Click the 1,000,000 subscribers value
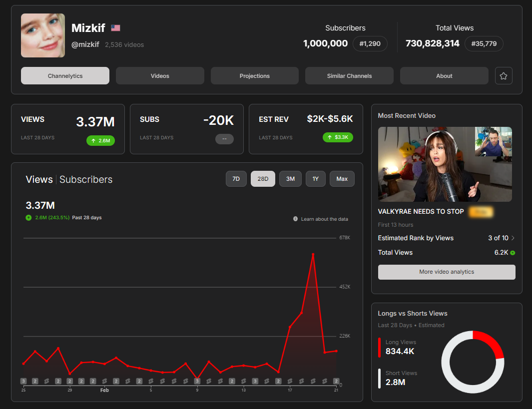Image resolution: width=532 pixels, height=409 pixels. 325,43
